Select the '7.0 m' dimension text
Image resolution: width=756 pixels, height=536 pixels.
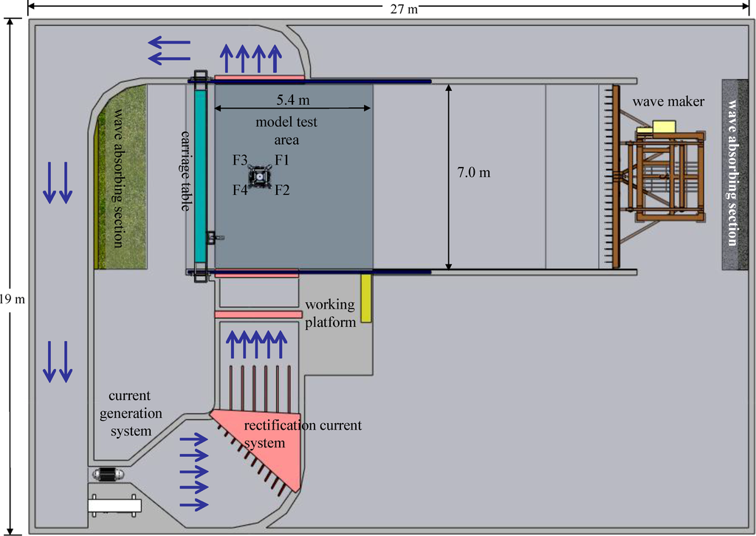coord(473,172)
